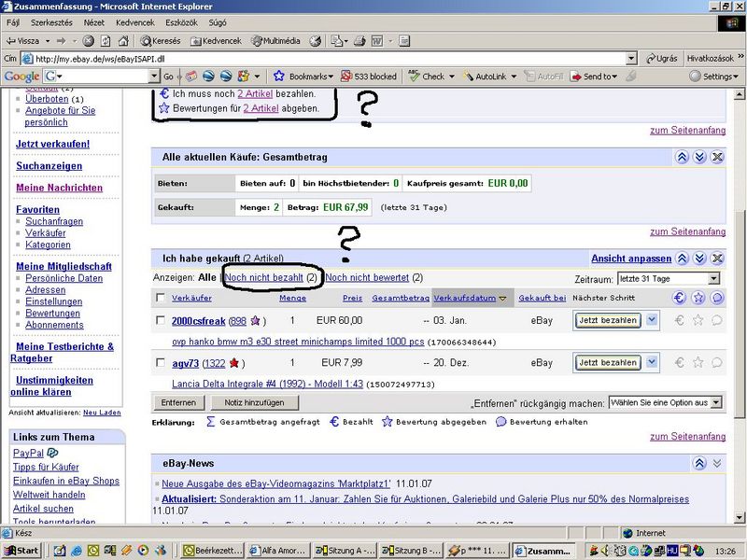Click the forward arrow in toolbar

pos(61,41)
